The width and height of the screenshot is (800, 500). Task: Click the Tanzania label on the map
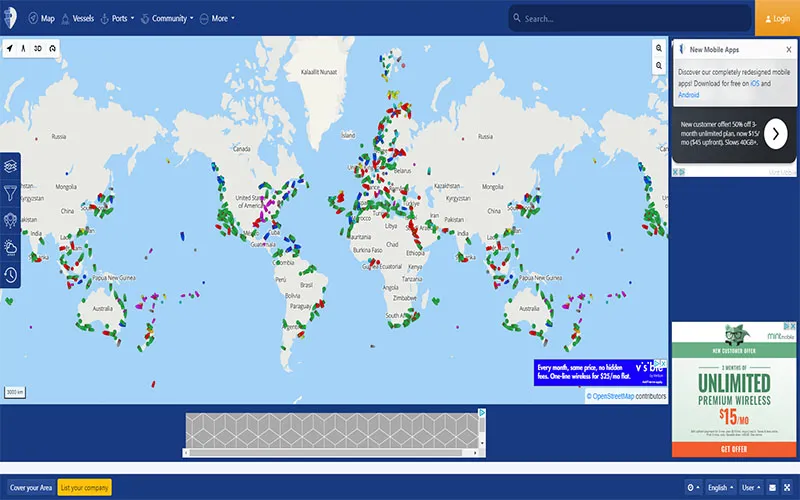(412, 279)
